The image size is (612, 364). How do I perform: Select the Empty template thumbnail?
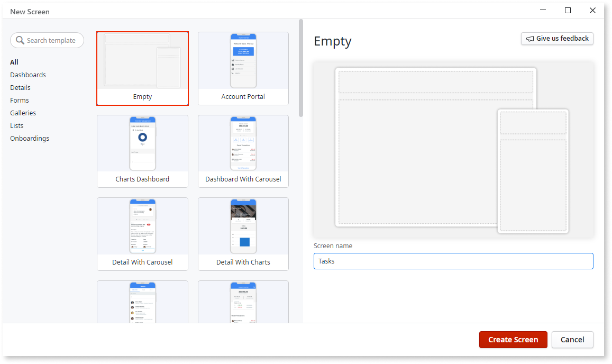click(142, 68)
